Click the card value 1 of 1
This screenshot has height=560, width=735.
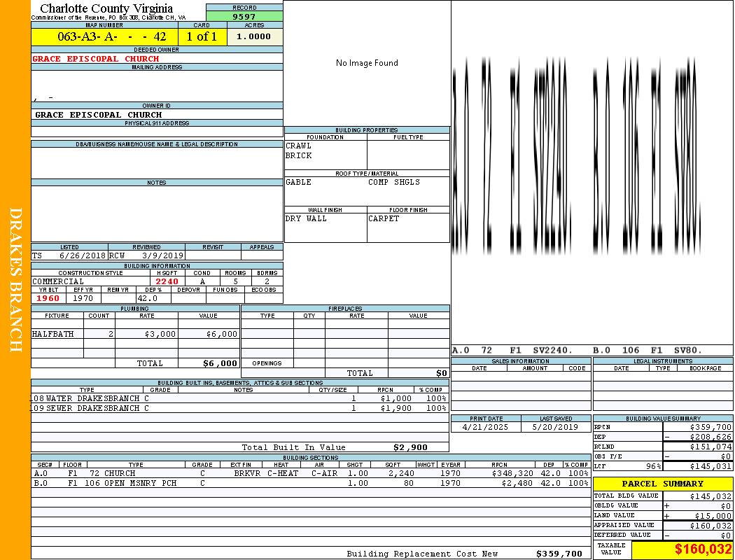click(202, 36)
